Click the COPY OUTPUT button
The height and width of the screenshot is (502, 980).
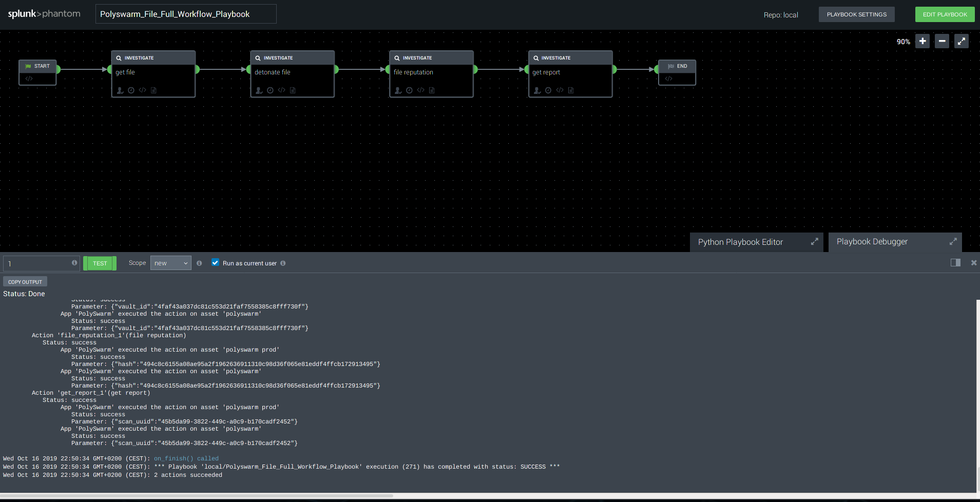pos(25,282)
